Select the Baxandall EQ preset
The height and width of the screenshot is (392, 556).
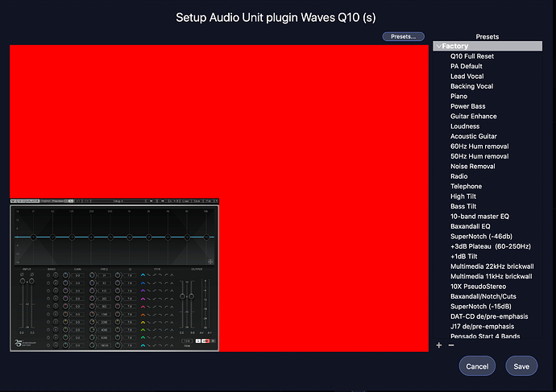[471, 226]
